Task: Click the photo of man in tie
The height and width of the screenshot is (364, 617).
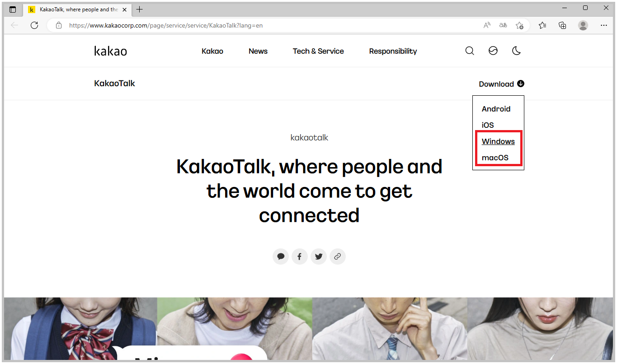Action: (x=390, y=328)
